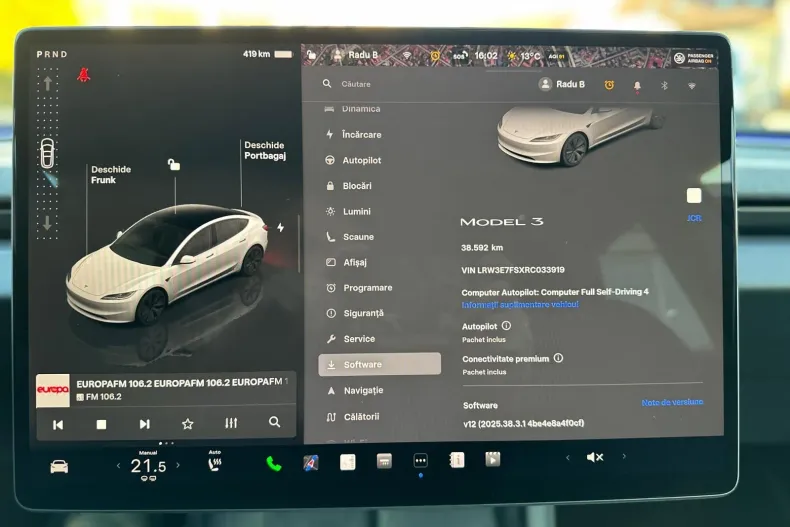Viewport: 790px width, 527px height.
Task: Toggle the Auto heated seat icon
Action: point(215,463)
